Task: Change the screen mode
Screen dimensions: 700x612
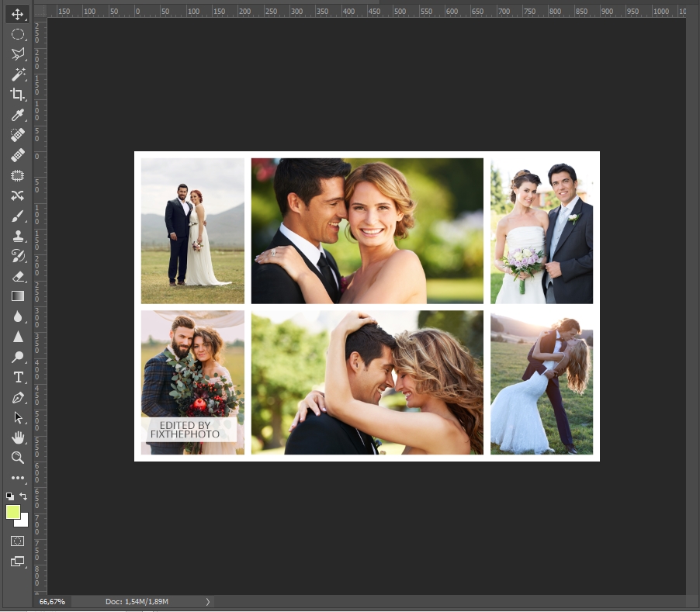Action: (x=17, y=561)
